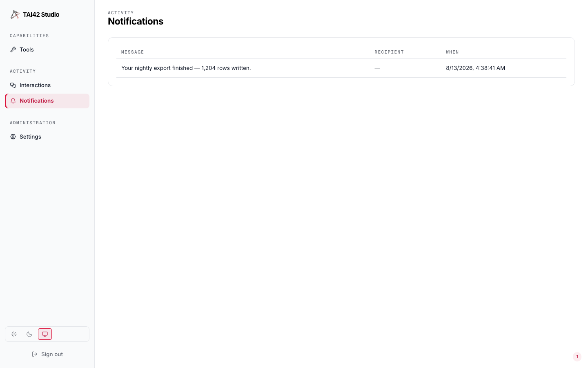Open Settings under Administration

point(47,137)
